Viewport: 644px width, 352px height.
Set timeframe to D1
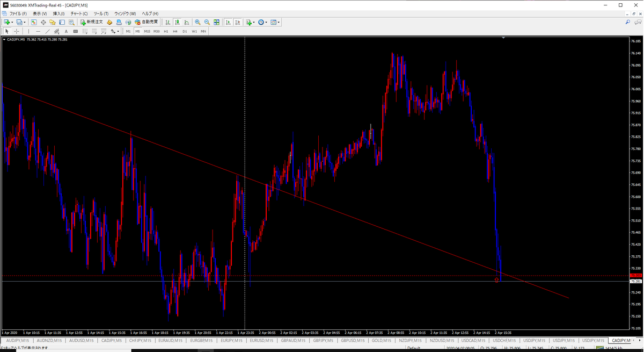tap(185, 31)
